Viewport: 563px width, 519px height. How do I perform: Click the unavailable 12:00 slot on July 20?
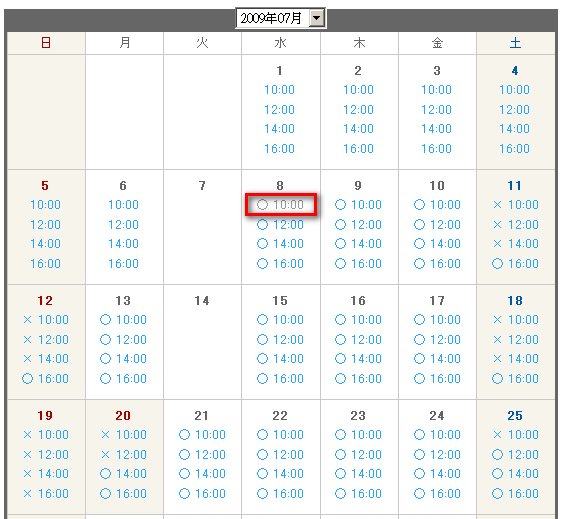pos(124,454)
